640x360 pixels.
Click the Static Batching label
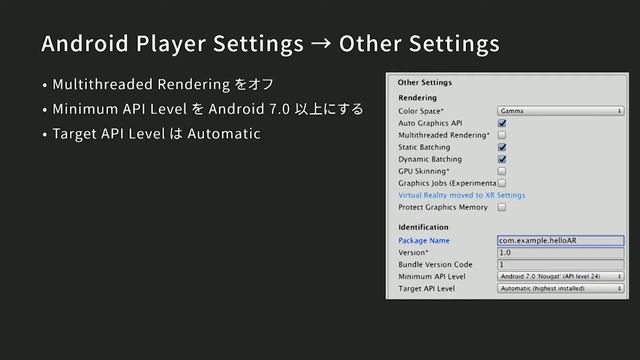(x=424, y=147)
